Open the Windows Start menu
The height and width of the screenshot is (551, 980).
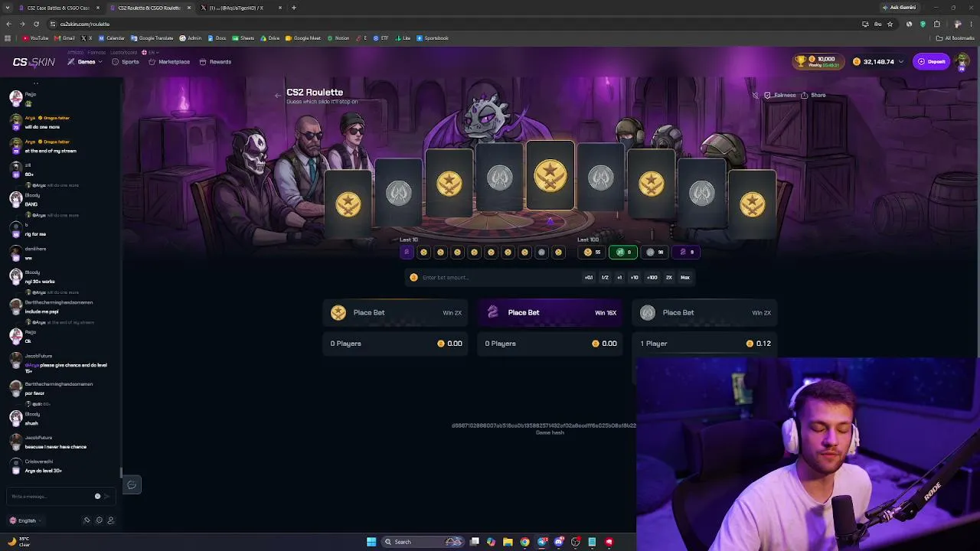(x=371, y=542)
